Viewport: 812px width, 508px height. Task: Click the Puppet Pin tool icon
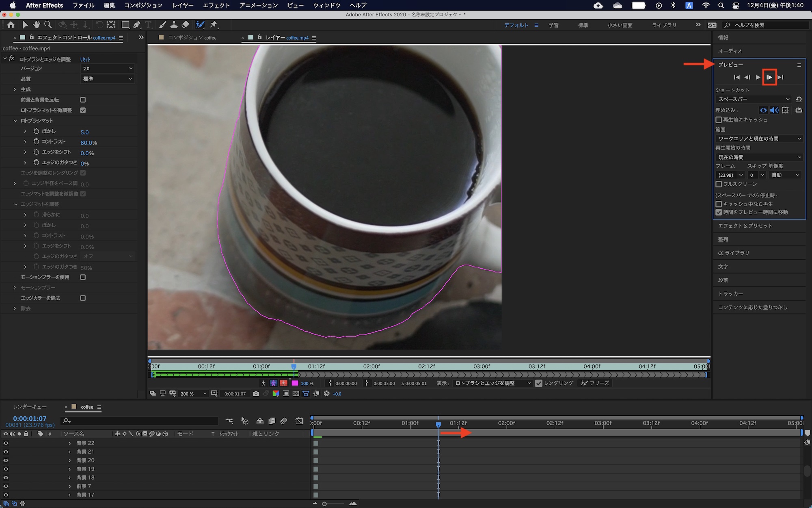(214, 25)
